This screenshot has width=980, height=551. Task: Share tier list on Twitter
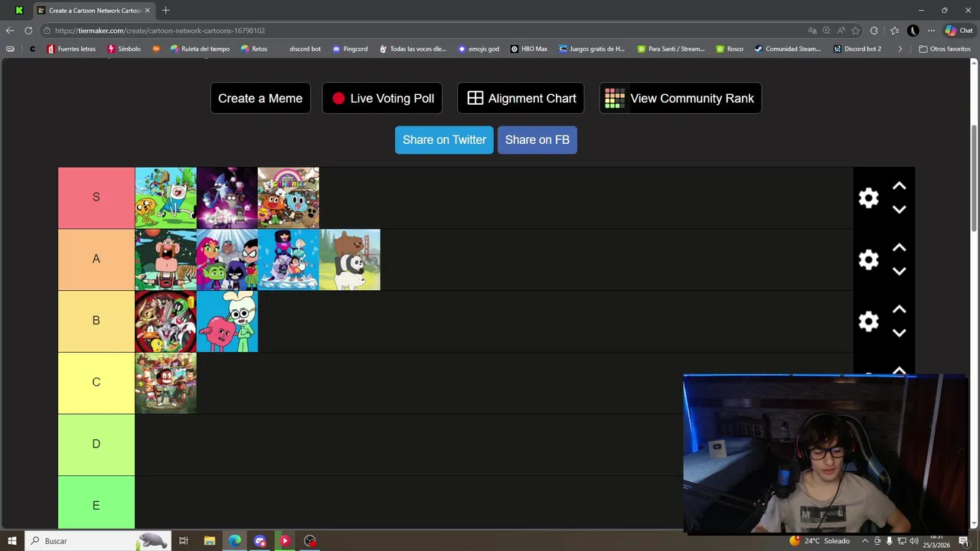pos(444,140)
